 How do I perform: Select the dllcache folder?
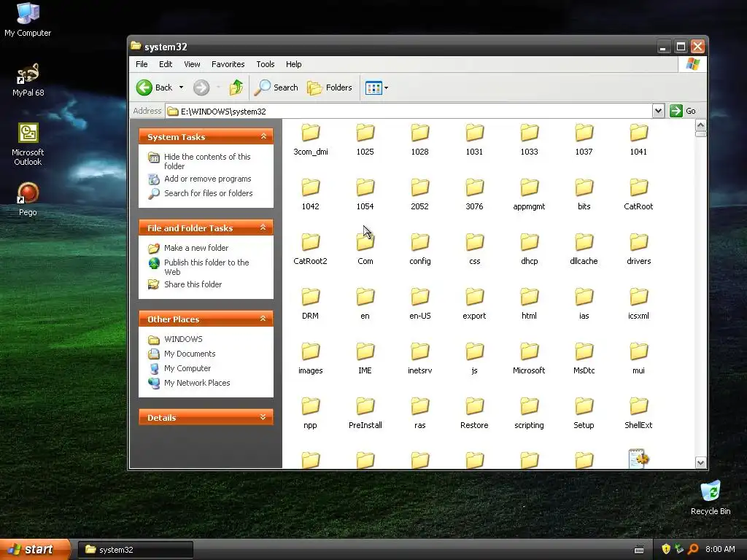click(584, 249)
